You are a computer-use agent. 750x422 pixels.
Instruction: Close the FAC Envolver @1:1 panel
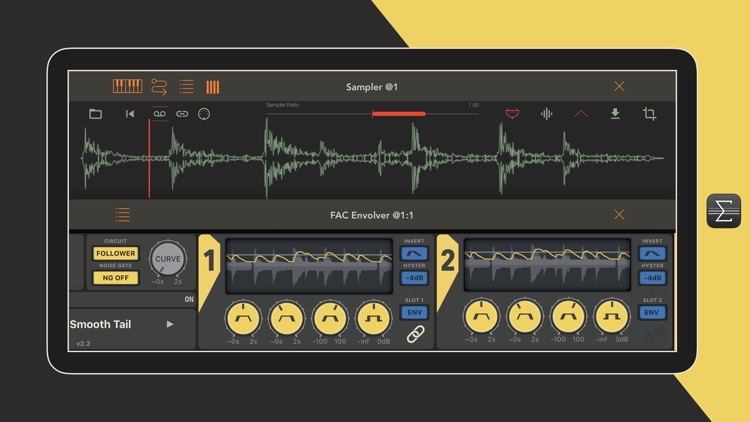point(619,214)
